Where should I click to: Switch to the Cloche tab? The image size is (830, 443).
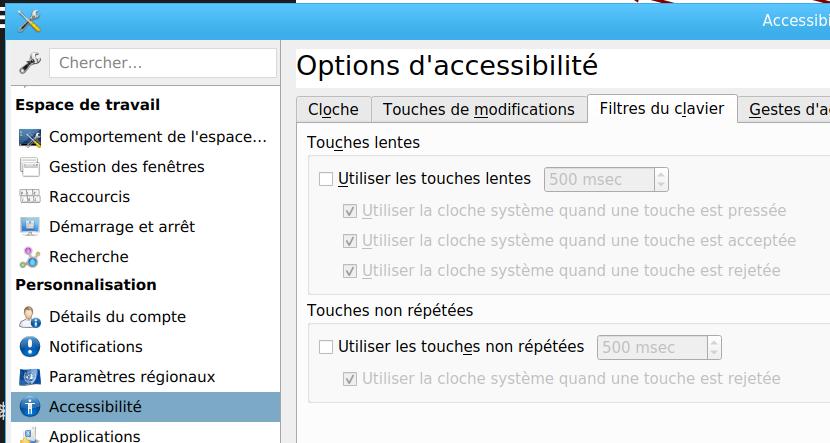point(333,110)
